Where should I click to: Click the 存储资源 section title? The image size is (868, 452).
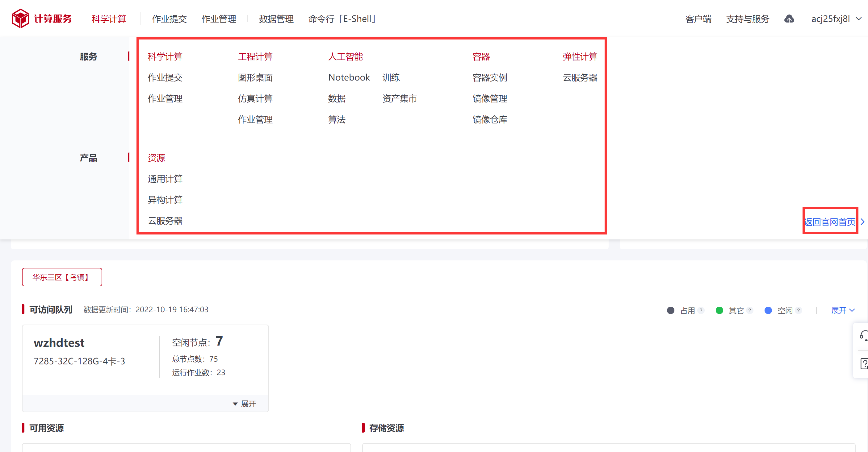[387, 428]
